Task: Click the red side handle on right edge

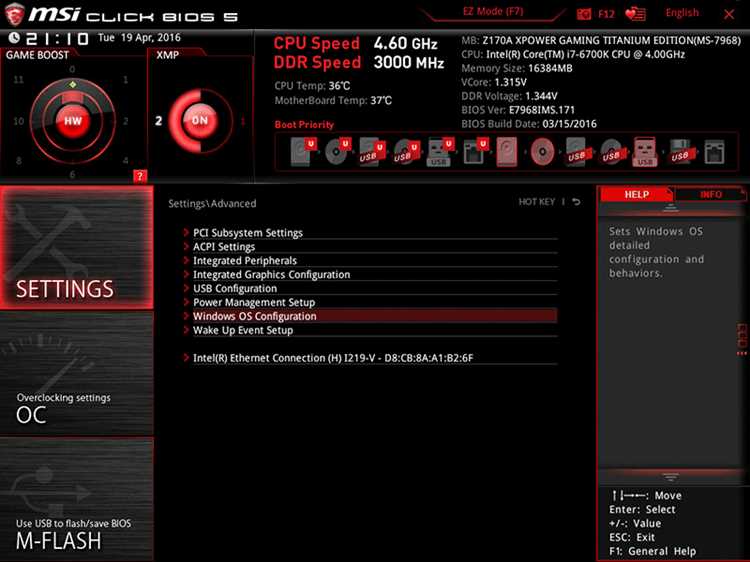Action: pyautogui.click(x=742, y=340)
